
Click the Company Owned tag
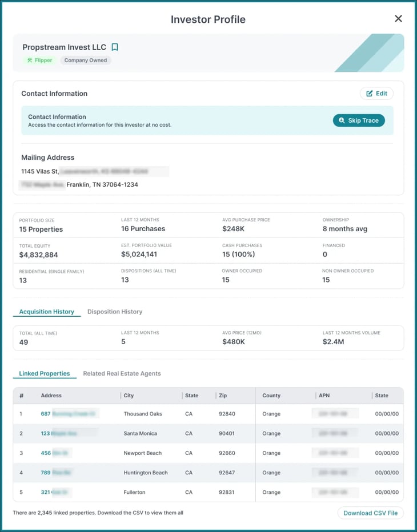click(86, 61)
